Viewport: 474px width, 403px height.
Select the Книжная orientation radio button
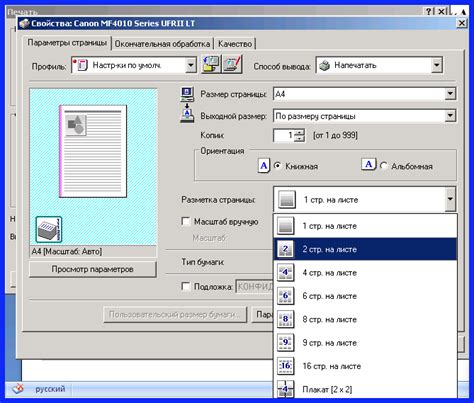pos(277,166)
